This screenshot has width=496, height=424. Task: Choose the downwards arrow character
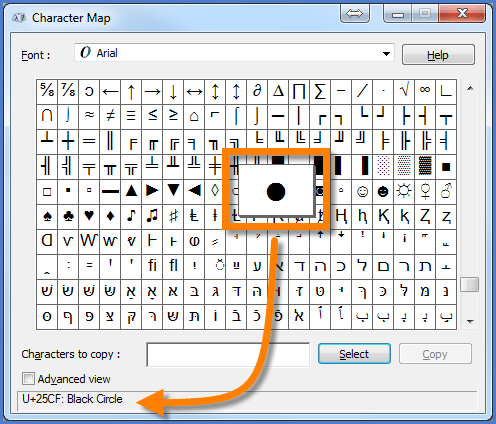point(173,91)
